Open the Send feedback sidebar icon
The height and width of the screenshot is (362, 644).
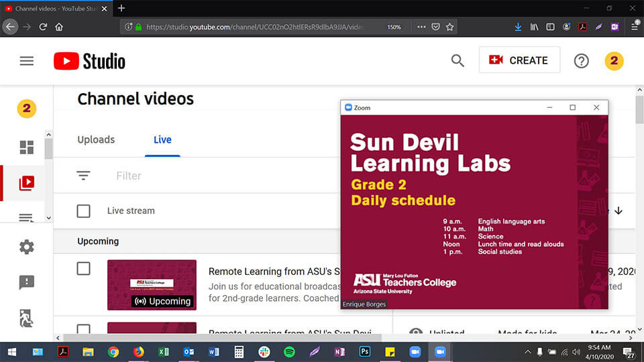[x=27, y=282]
